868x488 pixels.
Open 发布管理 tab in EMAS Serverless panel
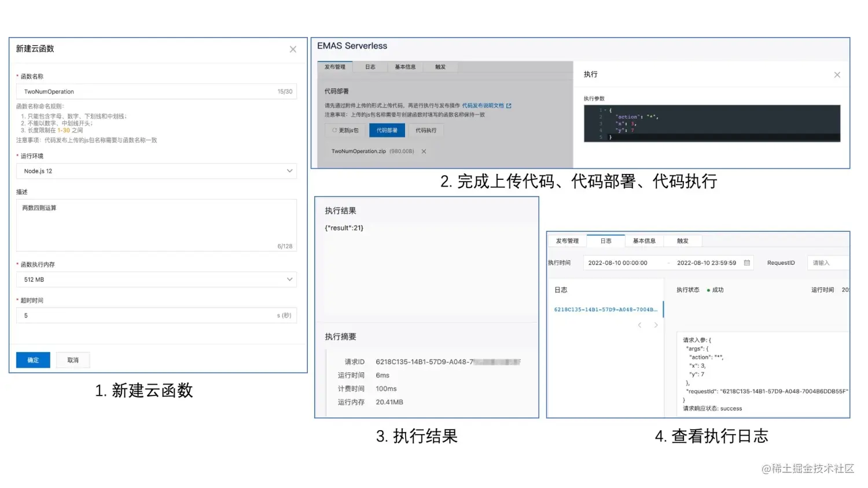coord(334,67)
